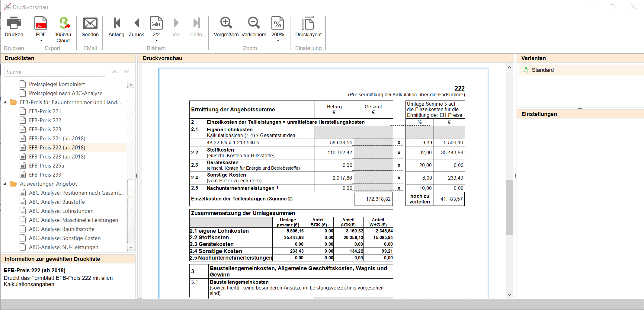Click the Suche search field
644x310 pixels.
pos(55,72)
